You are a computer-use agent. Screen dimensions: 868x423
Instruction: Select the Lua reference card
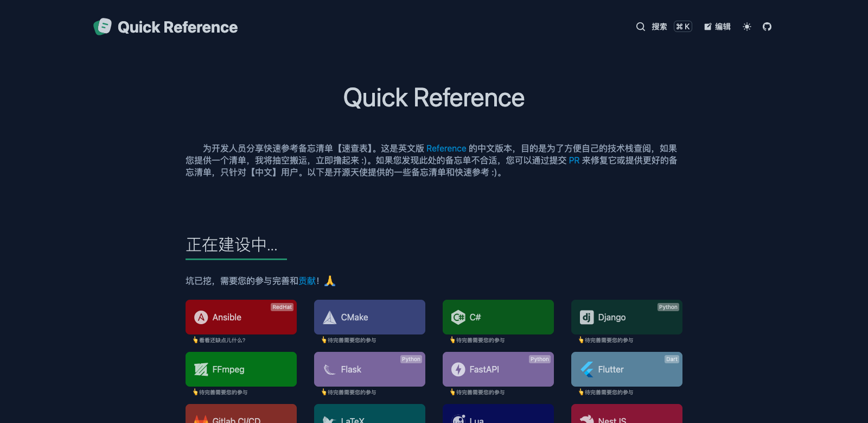(x=498, y=415)
